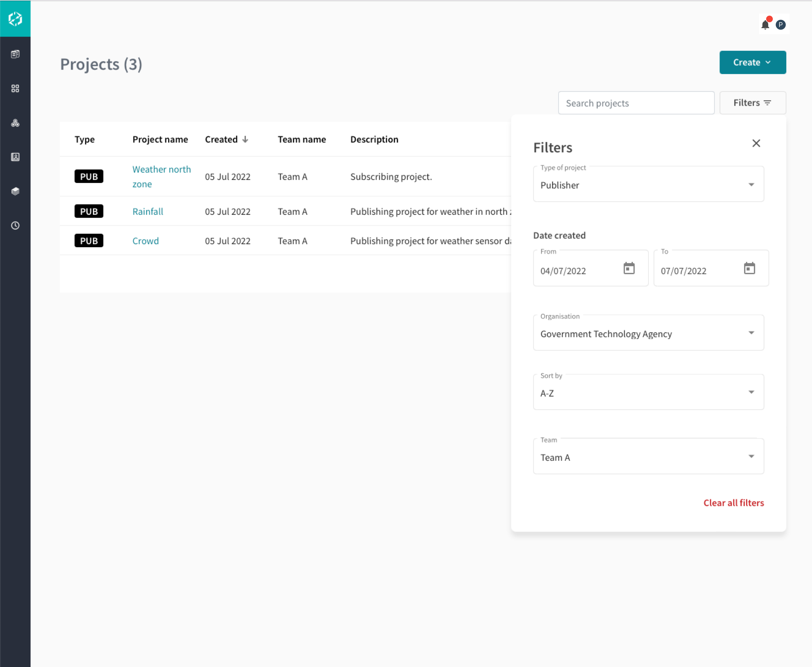Sort by the Created column arrow
This screenshot has width=812, height=667.
pyautogui.click(x=245, y=139)
